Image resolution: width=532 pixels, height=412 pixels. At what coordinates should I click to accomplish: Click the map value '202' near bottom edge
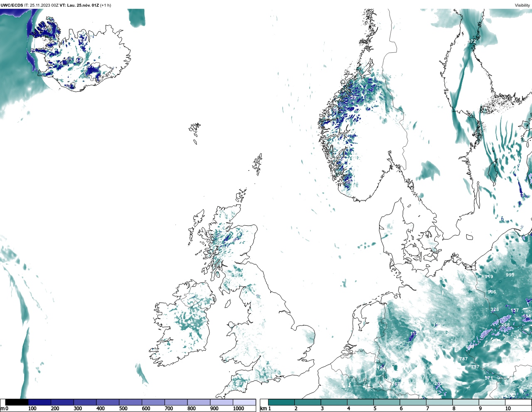438,383
